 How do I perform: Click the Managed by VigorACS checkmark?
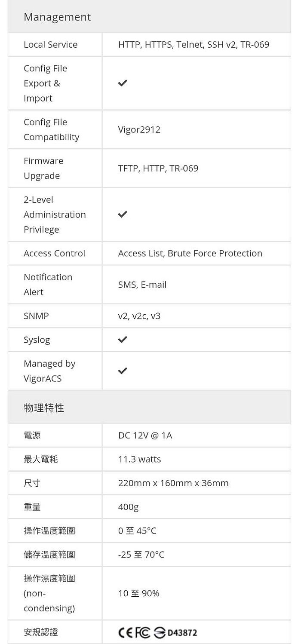click(x=123, y=371)
